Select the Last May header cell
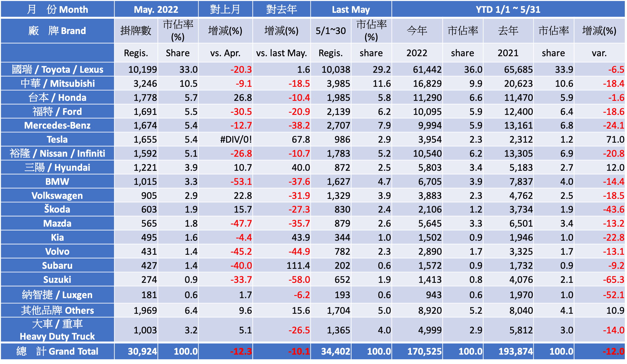Image resolution: width=627 pixels, height=364 pixels. pos(351,9)
